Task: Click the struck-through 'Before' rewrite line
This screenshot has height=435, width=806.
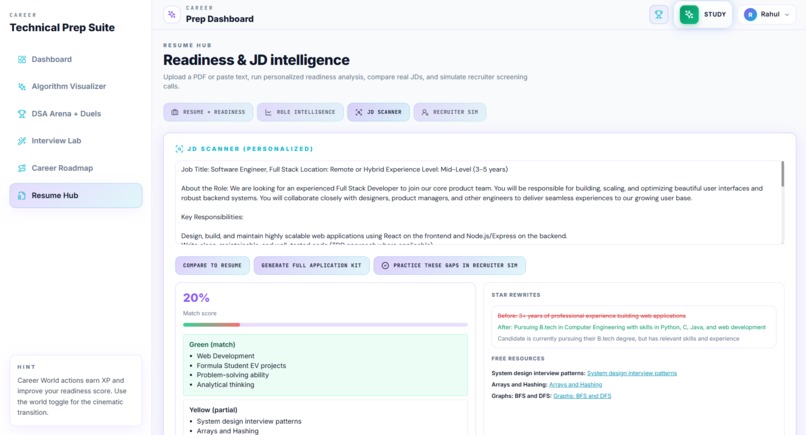Action: pyautogui.click(x=591, y=316)
